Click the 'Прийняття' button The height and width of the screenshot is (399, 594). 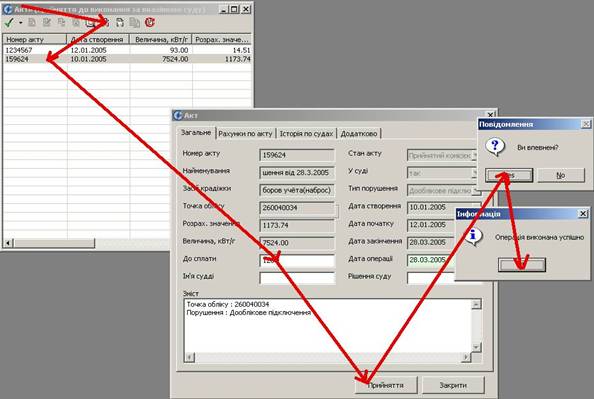click(x=386, y=385)
